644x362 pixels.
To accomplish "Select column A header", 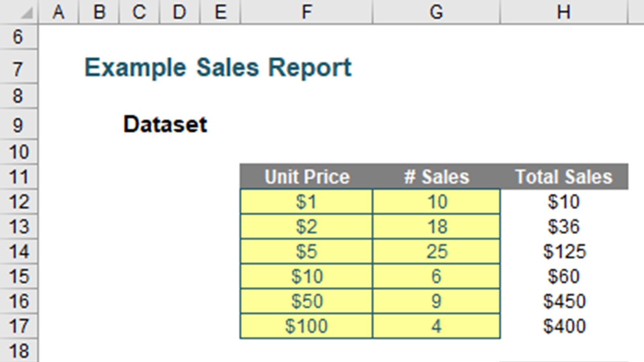I will pyautogui.click(x=59, y=12).
